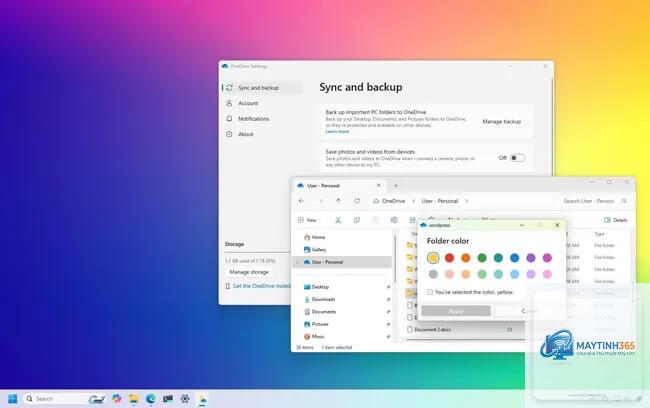Open File Explorer from the taskbar
Screen dimensions: 650x408
133,399
